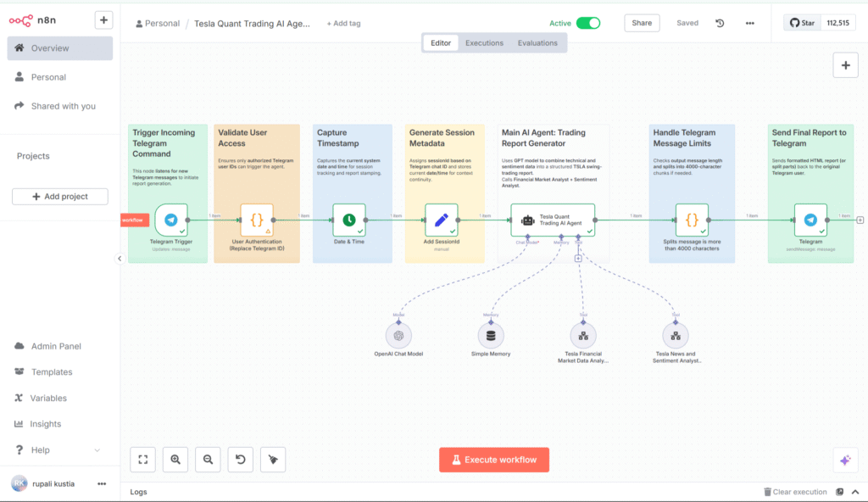Select the Tesla Financial Market Data Analyst node
The width and height of the screenshot is (868, 502).
583,336
